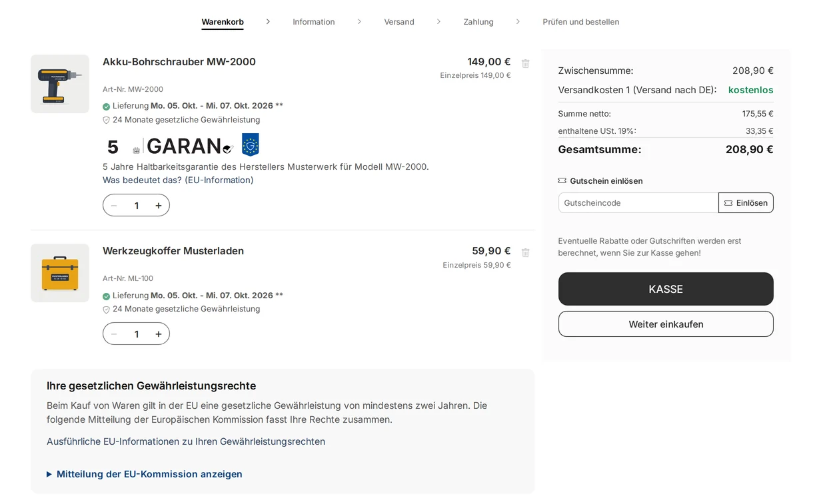Click the 5 Jahre GARAN label graphic
Image resolution: width=821 pixels, height=504 pixels.
coord(169,146)
